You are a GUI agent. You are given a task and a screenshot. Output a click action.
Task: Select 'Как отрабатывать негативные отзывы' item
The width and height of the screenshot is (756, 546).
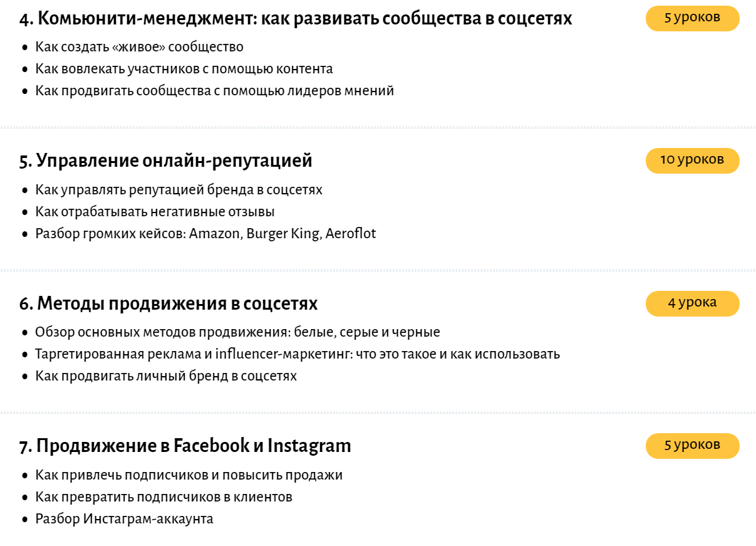pyautogui.click(x=155, y=212)
